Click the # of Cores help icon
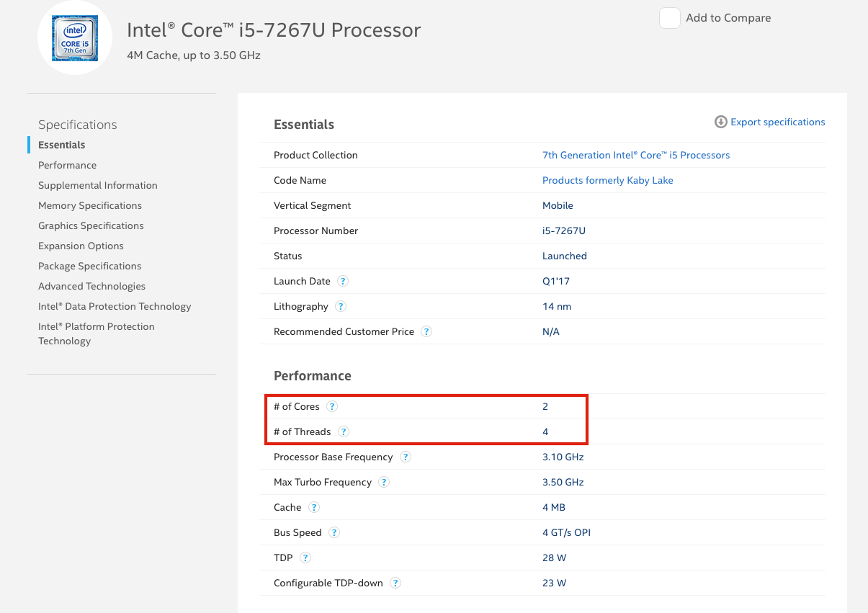Screen dimensions: 868x613 pyautogui.click(x=332, y=406)
